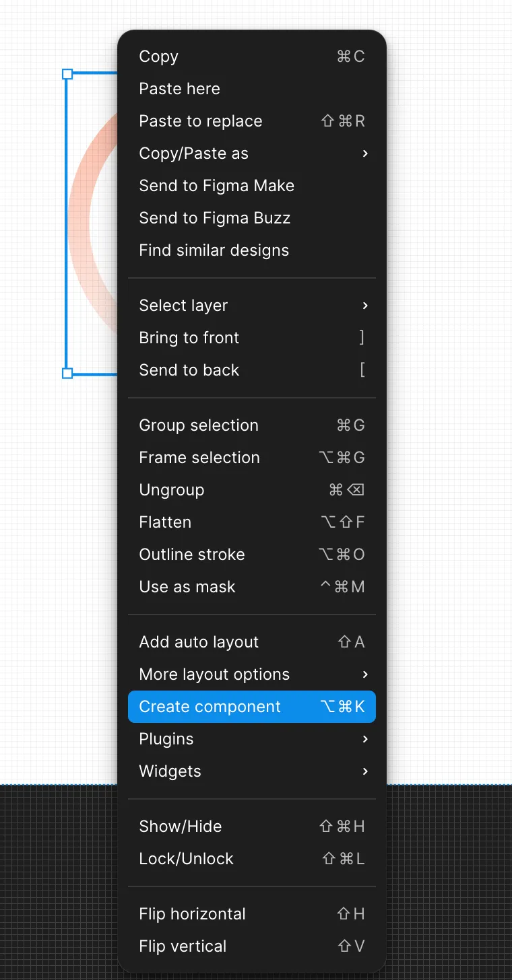This screenshot has height=980, width=512.
Task: Click Create component menu item
Action: 251,707
